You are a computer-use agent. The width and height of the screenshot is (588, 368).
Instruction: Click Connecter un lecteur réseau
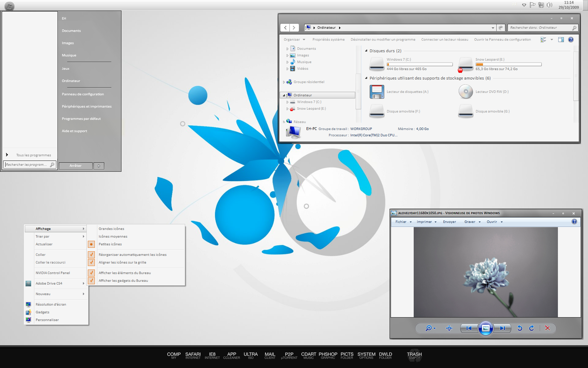[444, 40]
